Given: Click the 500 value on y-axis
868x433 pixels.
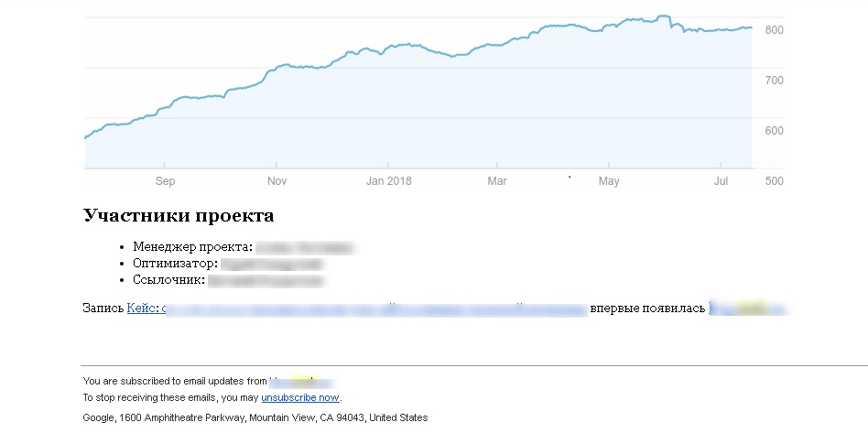Looking at the screenshot, I should (774, 181).
